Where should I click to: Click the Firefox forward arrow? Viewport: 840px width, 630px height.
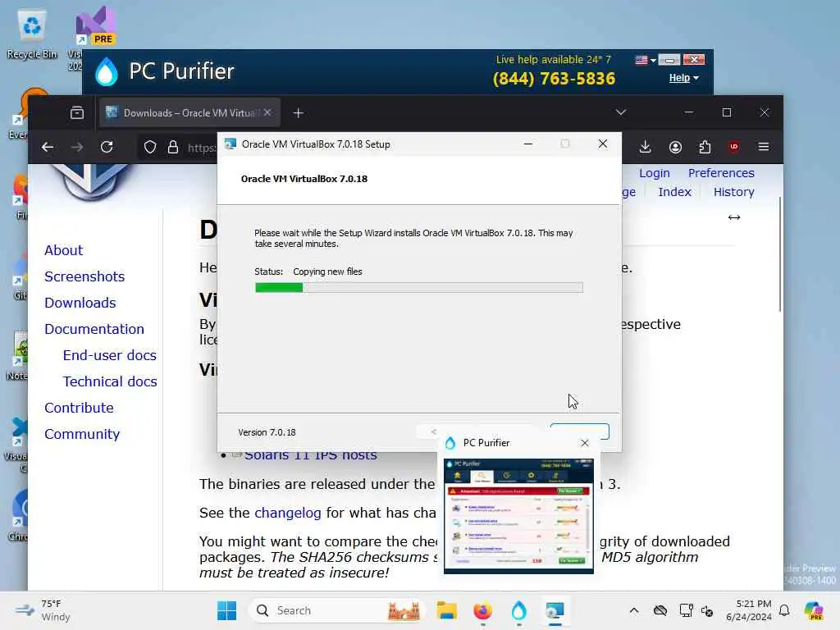click(x=77, y=147)
